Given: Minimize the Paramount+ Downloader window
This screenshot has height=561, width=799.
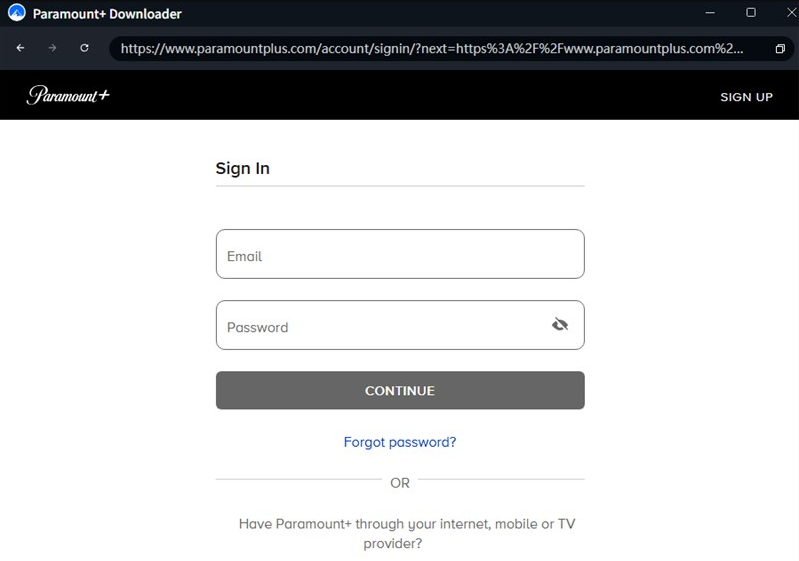Looking at the screenshot, I should click(x=711, y=13).
